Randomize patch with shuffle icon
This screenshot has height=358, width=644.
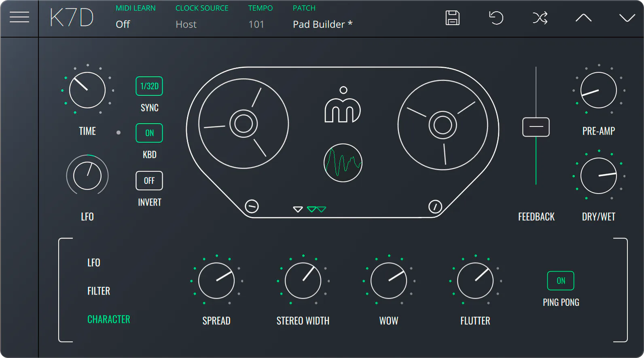click(540, 18)
